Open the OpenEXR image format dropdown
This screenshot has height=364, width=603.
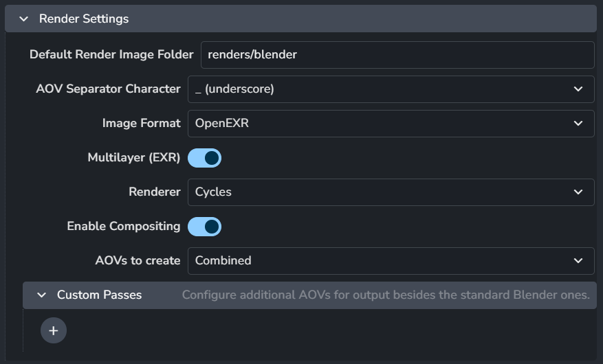point(378,124)
